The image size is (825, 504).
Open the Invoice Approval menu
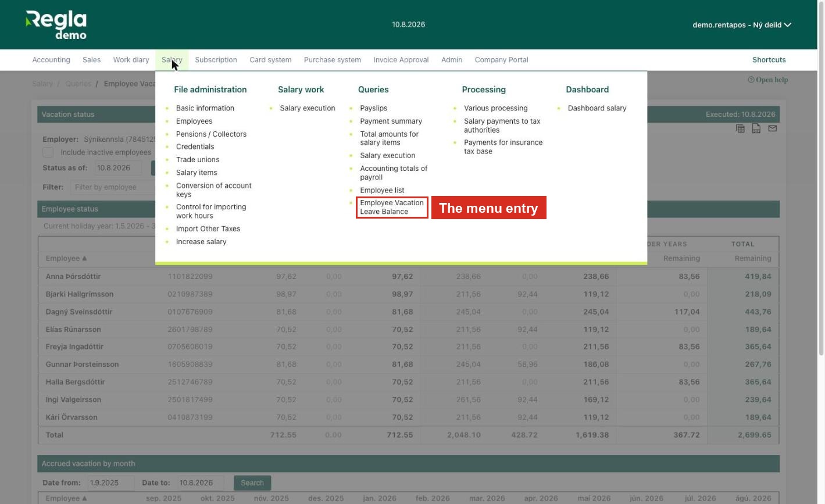[401, 60]
